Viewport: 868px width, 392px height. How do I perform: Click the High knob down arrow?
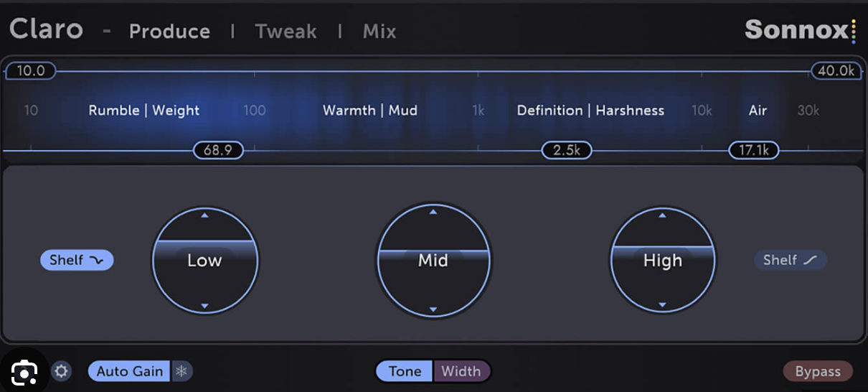[x=662, y=305]
